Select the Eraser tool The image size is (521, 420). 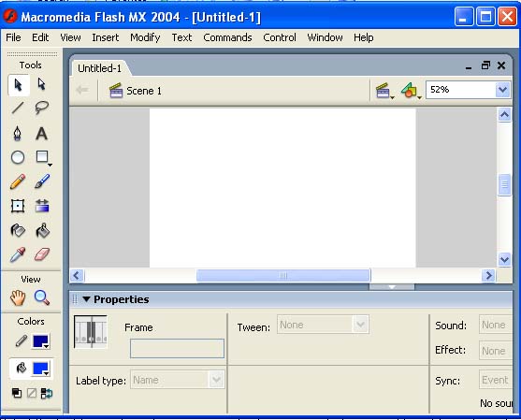[42, 254]
